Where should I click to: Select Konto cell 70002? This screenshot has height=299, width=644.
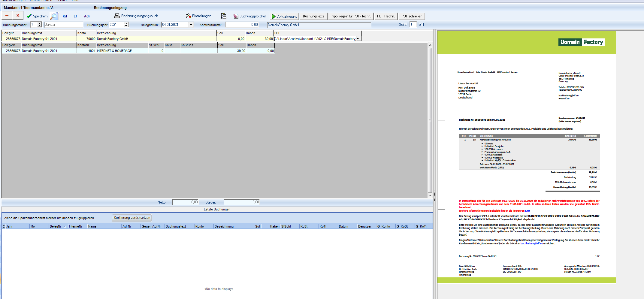click(86, 39)
